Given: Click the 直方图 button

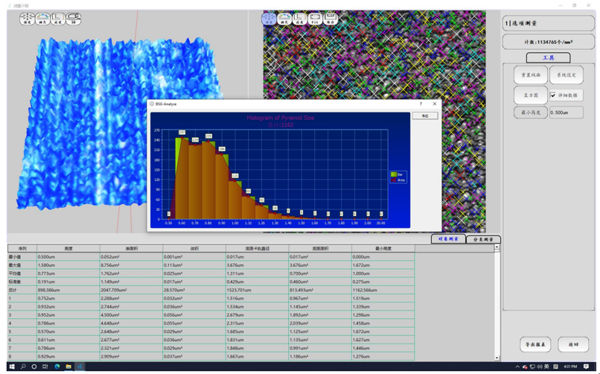Looking at the screenshot, I should 531,95.
